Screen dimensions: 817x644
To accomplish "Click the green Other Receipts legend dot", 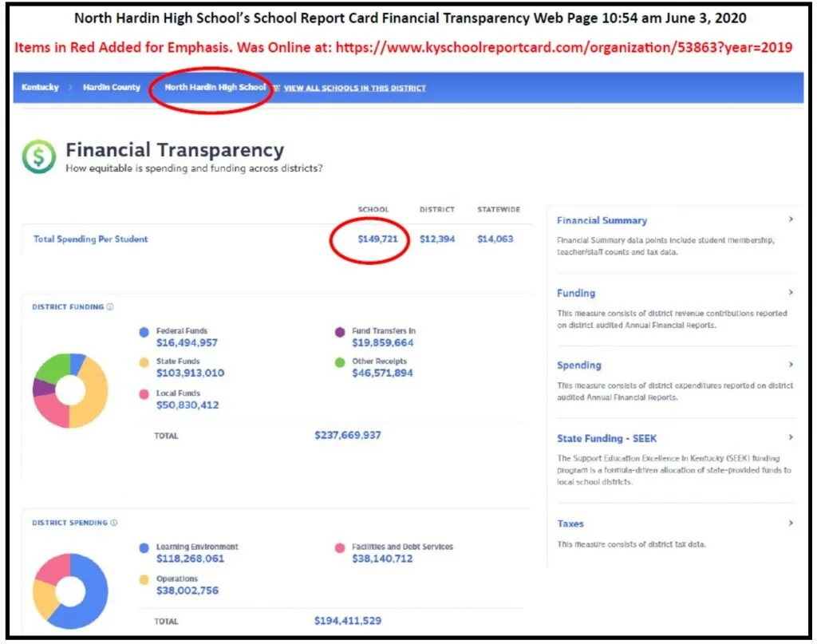I will (340, 362).
